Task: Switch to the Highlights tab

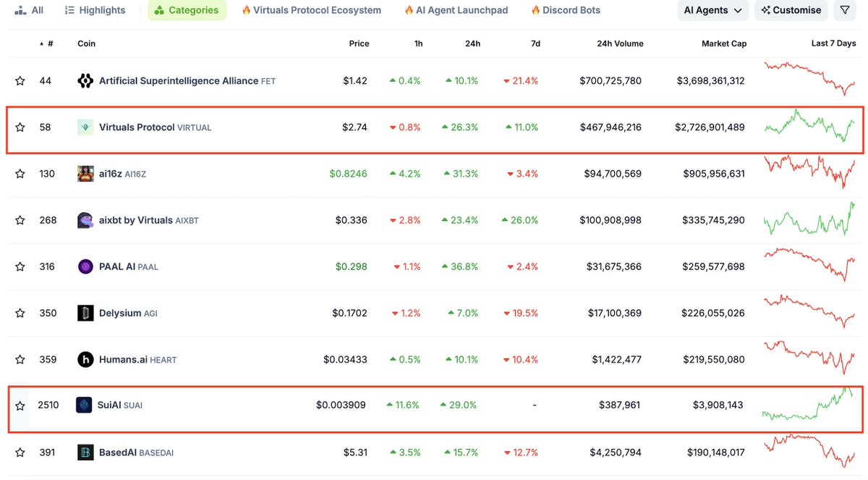Action: click(x=95, y=10)
